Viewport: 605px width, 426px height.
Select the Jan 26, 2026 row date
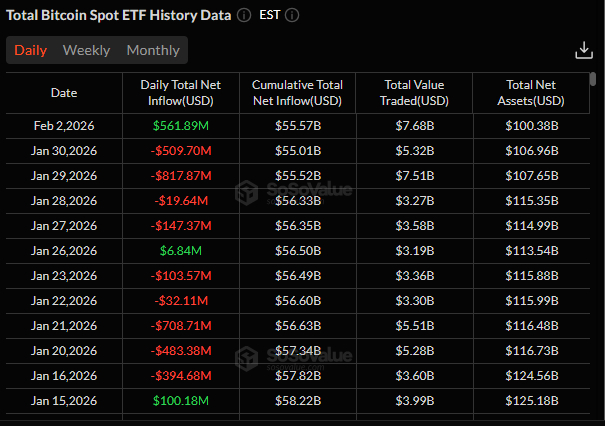(64, 250)
